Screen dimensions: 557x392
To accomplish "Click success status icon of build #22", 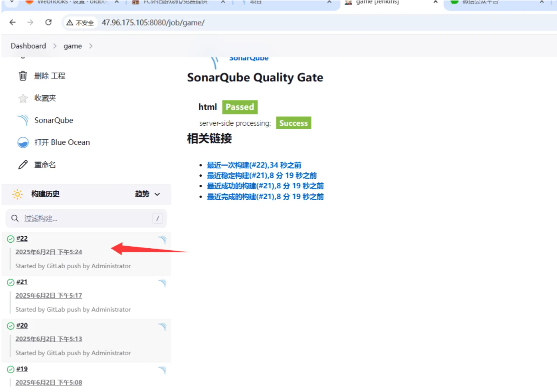I will [x=10, y=239].
